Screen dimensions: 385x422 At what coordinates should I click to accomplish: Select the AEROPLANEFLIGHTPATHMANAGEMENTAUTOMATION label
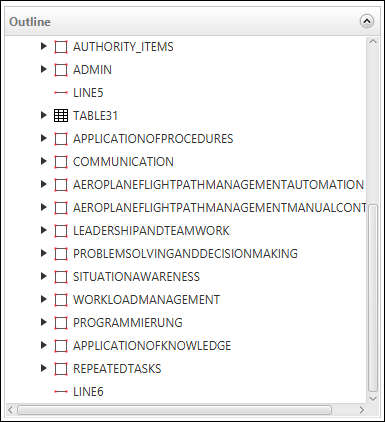(x=218, y=185)
